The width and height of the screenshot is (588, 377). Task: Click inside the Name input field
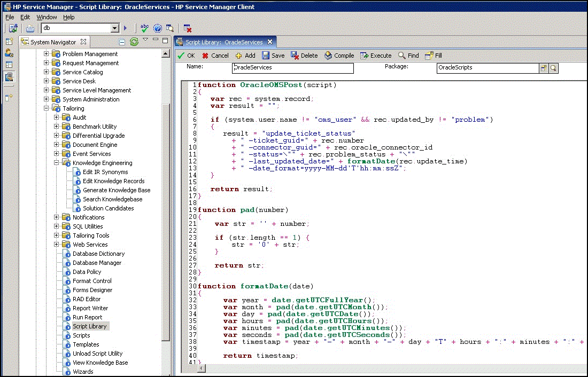(293, 68)
